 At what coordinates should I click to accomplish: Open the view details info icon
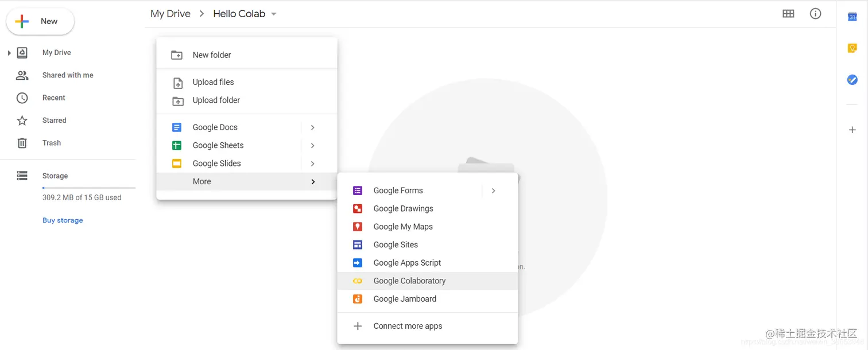point(815,14)
